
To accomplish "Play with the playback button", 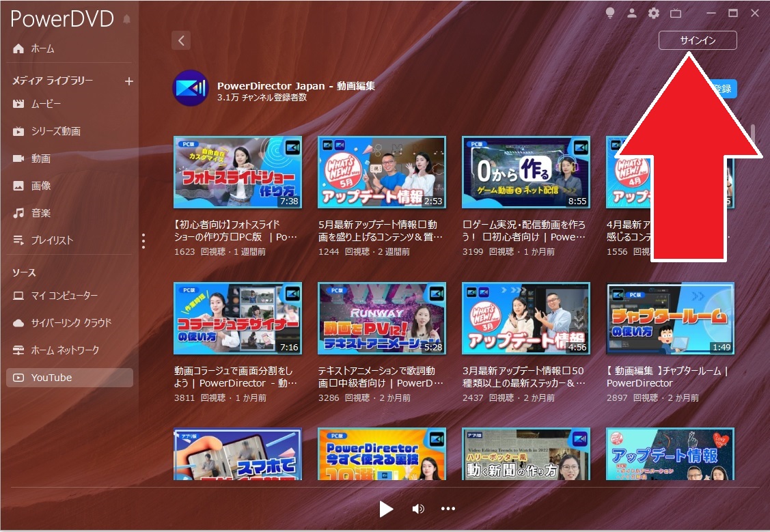I will pyautogui.click(x=386, y=509).
